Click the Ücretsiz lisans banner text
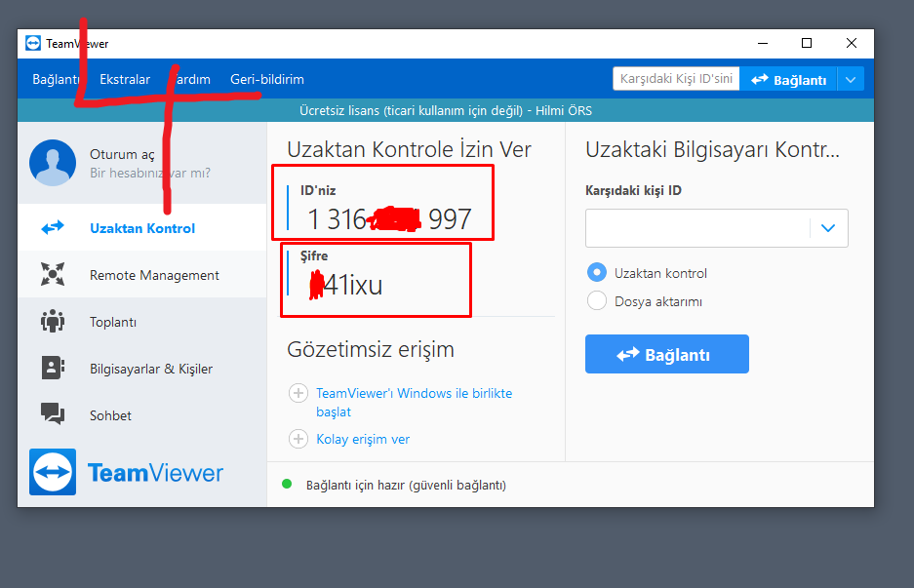The height and width of the screenshot is (588, 914). pyautogui.click(x=446, y=110)
